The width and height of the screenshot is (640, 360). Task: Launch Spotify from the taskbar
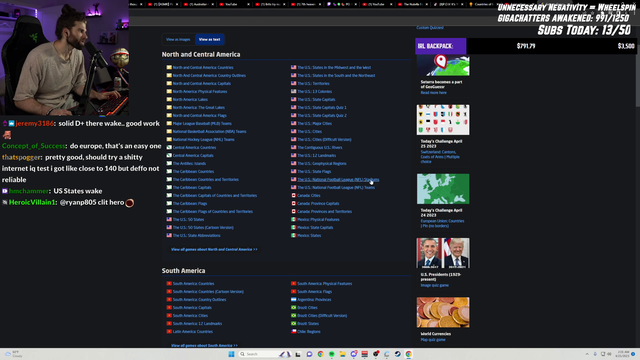331,354
